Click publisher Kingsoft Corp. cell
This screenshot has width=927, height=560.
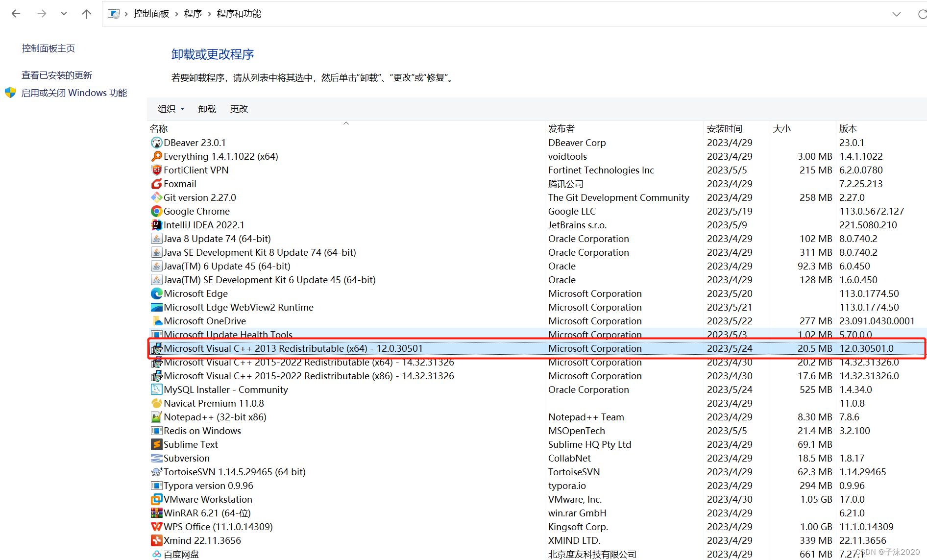click(578, 527)
